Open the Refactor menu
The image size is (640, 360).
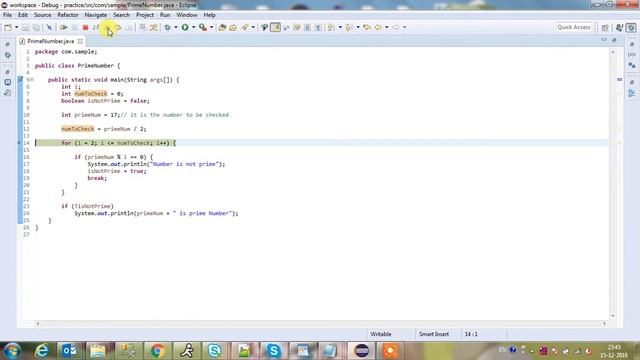pos(68,15)
